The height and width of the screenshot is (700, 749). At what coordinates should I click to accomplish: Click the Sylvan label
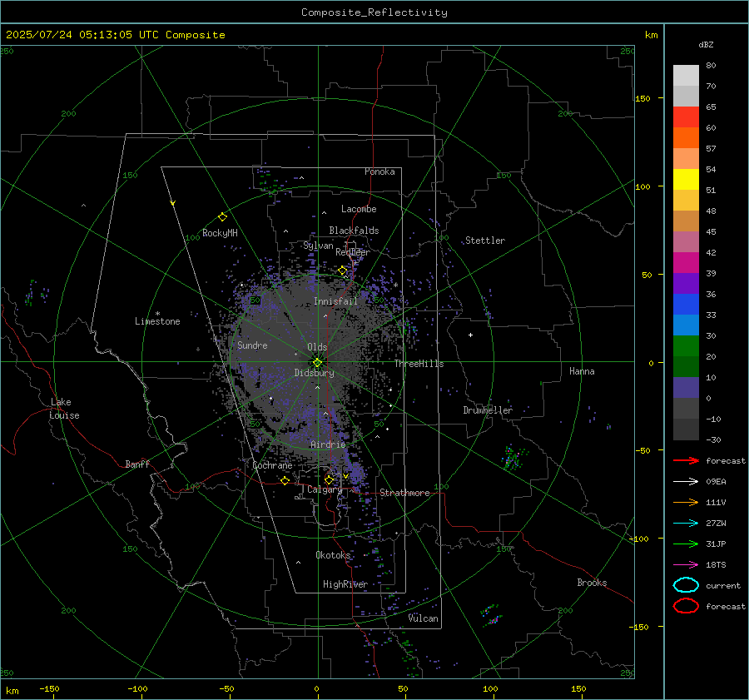(318, 246)
